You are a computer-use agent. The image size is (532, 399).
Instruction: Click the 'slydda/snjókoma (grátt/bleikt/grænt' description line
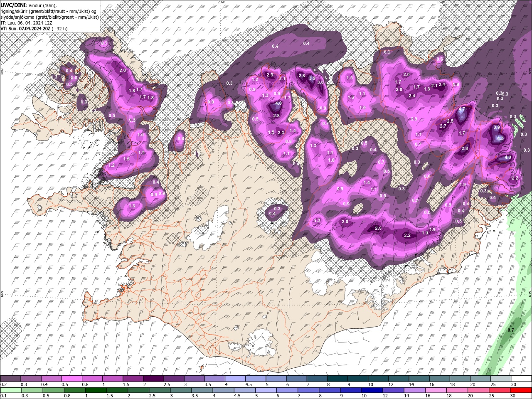49,17
